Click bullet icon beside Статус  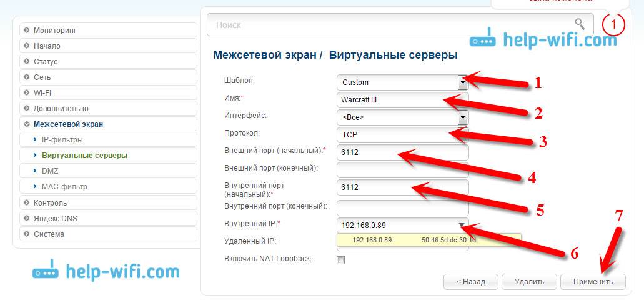[27, 61]
